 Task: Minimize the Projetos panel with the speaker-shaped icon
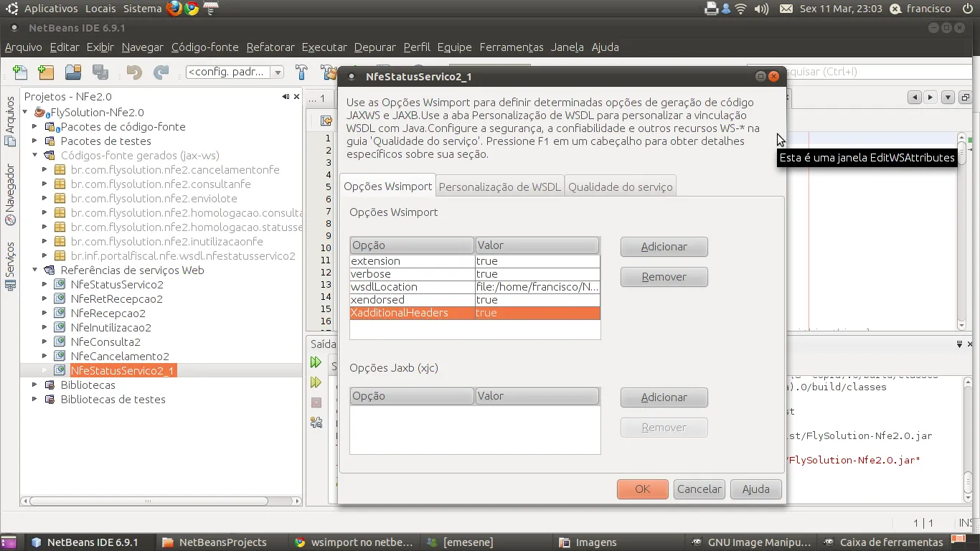pos(286,96)
